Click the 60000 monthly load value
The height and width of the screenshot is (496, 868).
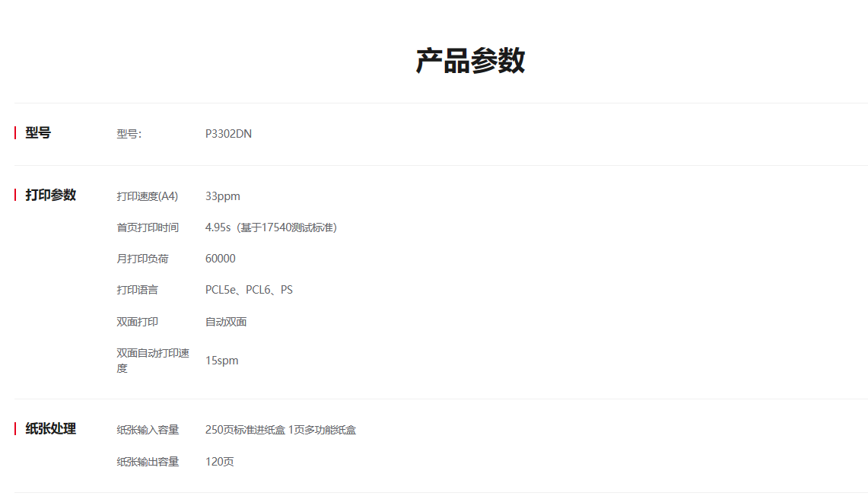pos(221,259)
